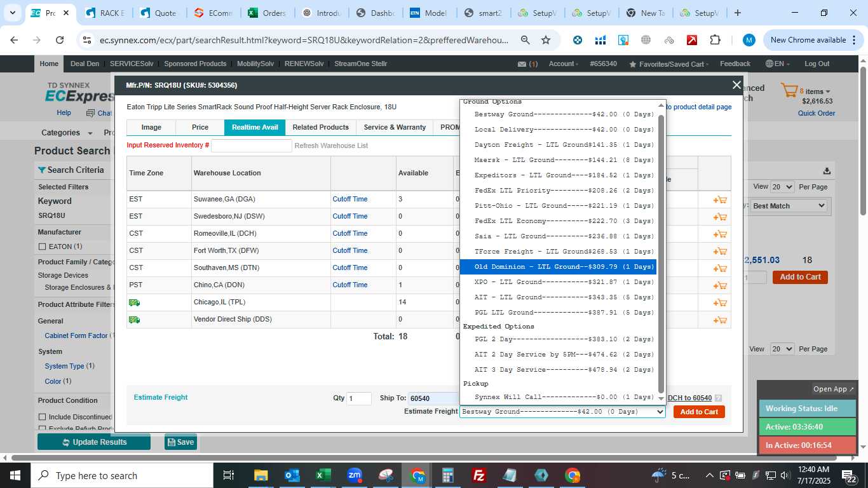Open Zoom from taskbar
The height and width of the screenshot is (488, 868).
coord(355,475)
